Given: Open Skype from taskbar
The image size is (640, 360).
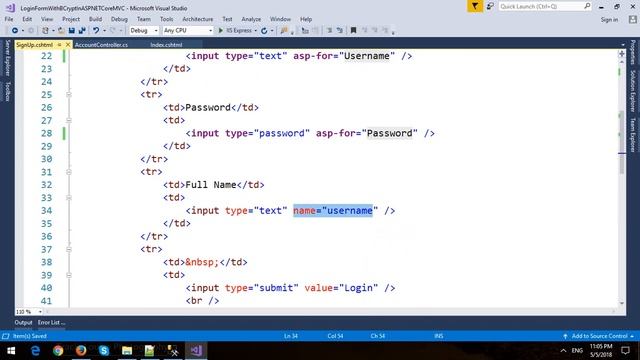Looking at the screenshot, I should (x=104, y=351).
